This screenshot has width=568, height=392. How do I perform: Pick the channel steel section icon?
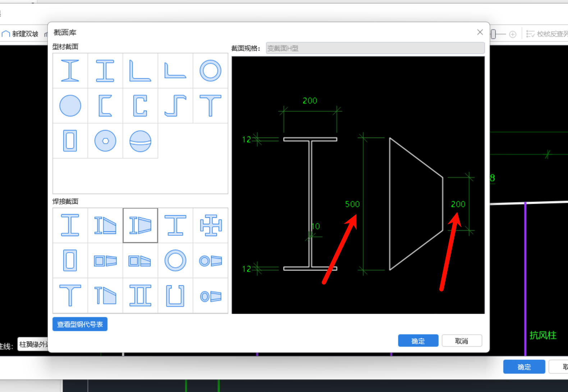click(x=105, y=106)
